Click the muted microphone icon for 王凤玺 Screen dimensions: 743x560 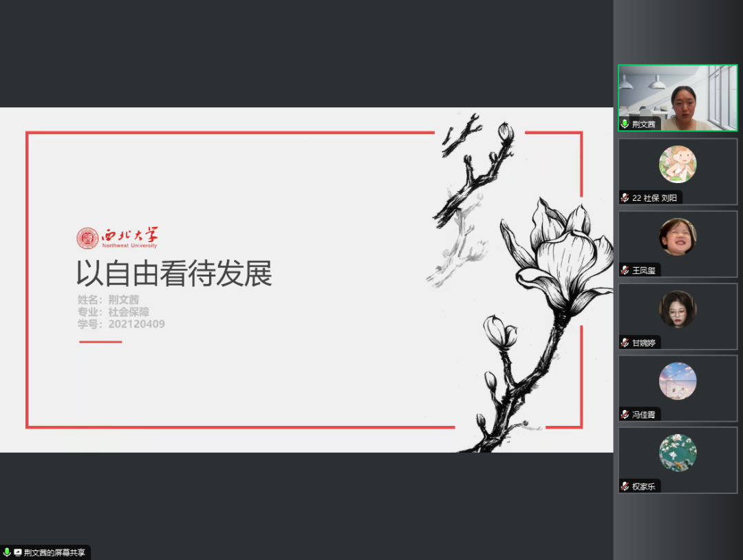(x=625, y=270)
